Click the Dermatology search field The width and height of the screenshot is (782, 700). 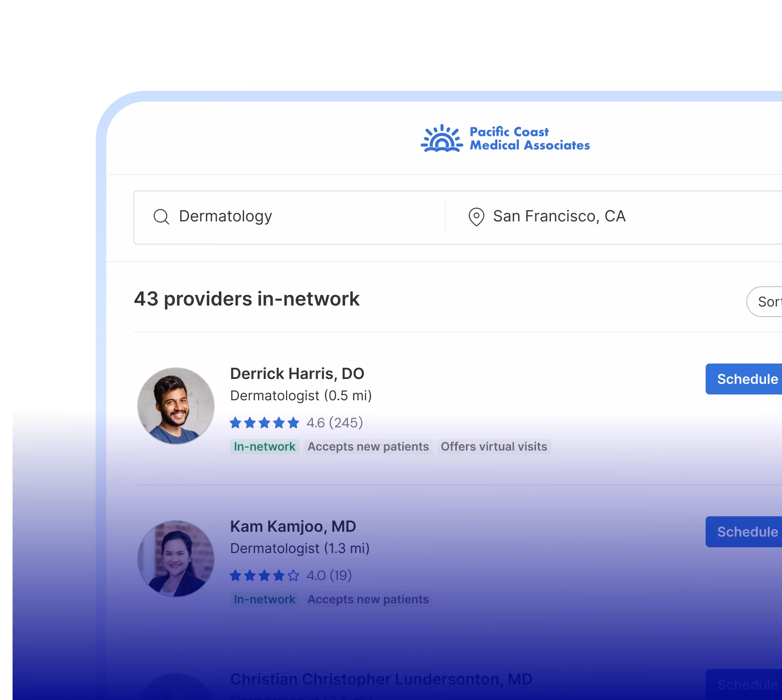(289, 217)
